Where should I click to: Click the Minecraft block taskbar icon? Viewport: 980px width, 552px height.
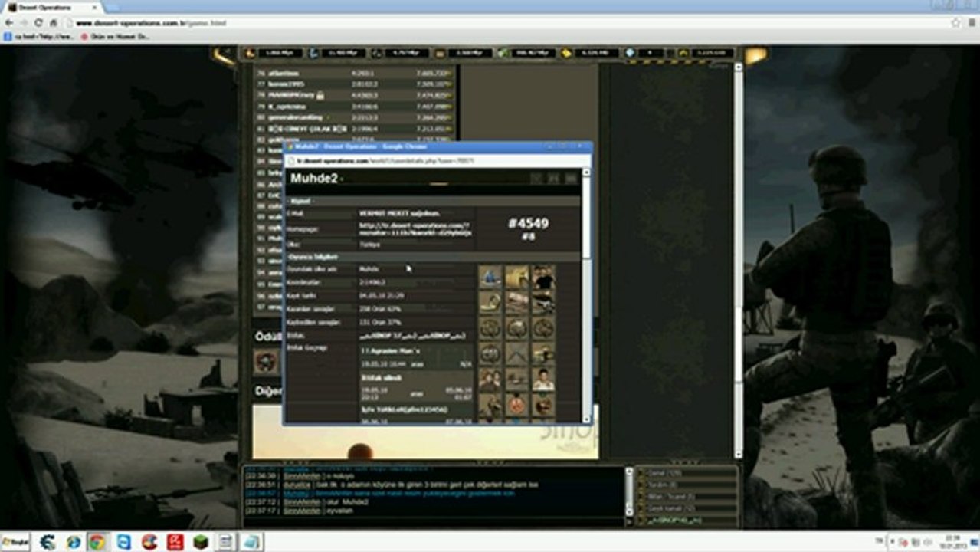[x=200, y=542]
